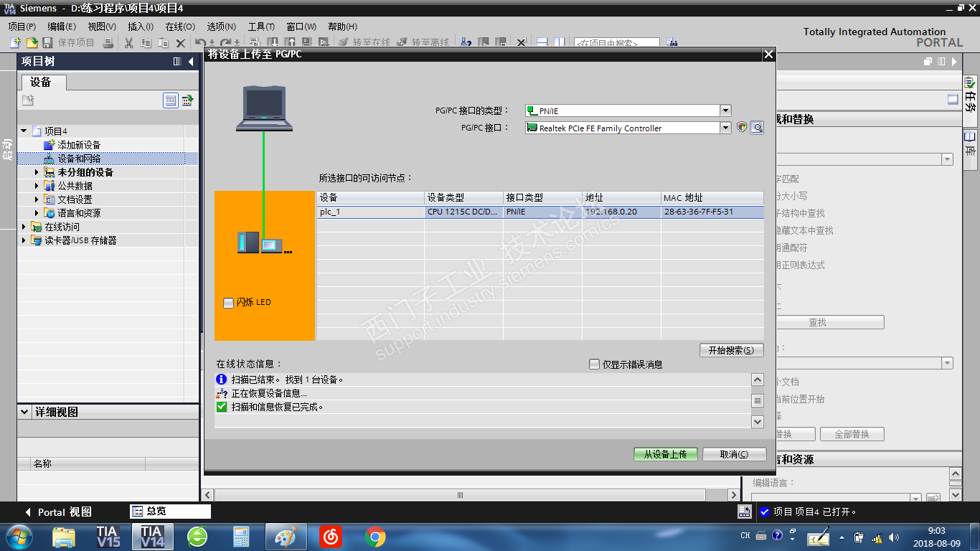The width and height of the screenshot is (980, 551).
Task: Click the Cut scissors icon
Action: (x=129, y=43)
